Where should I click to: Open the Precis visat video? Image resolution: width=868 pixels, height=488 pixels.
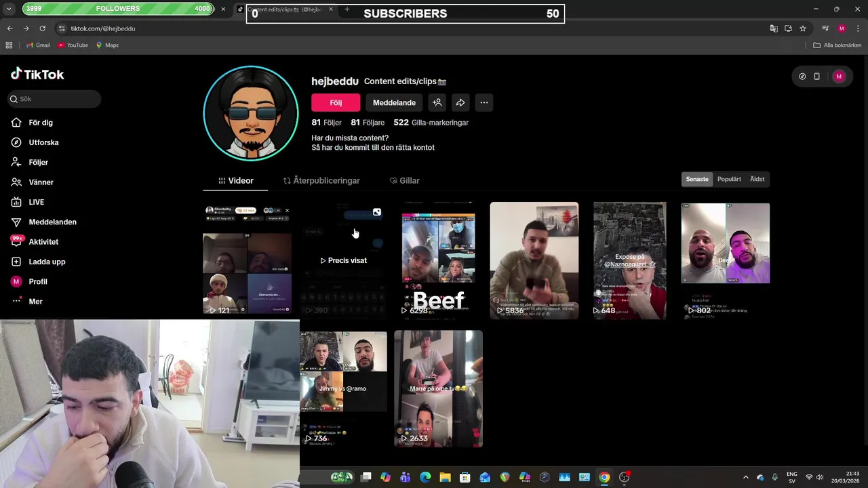coord(344,260)
